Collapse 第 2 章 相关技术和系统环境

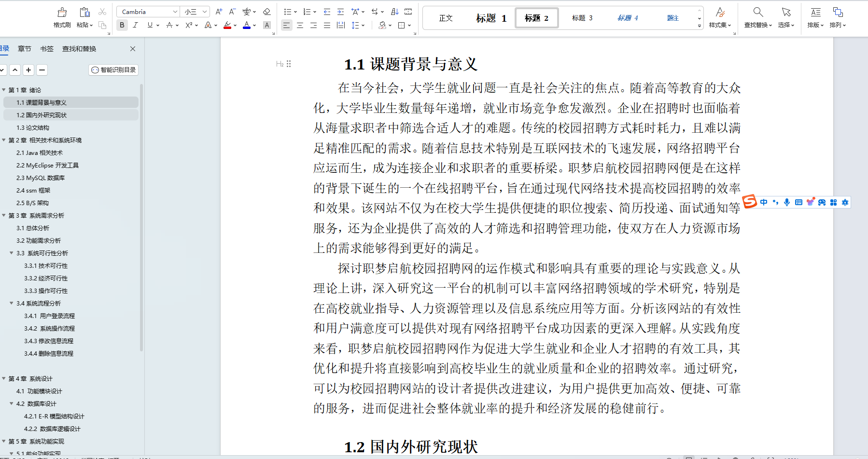tap(4, 140)
